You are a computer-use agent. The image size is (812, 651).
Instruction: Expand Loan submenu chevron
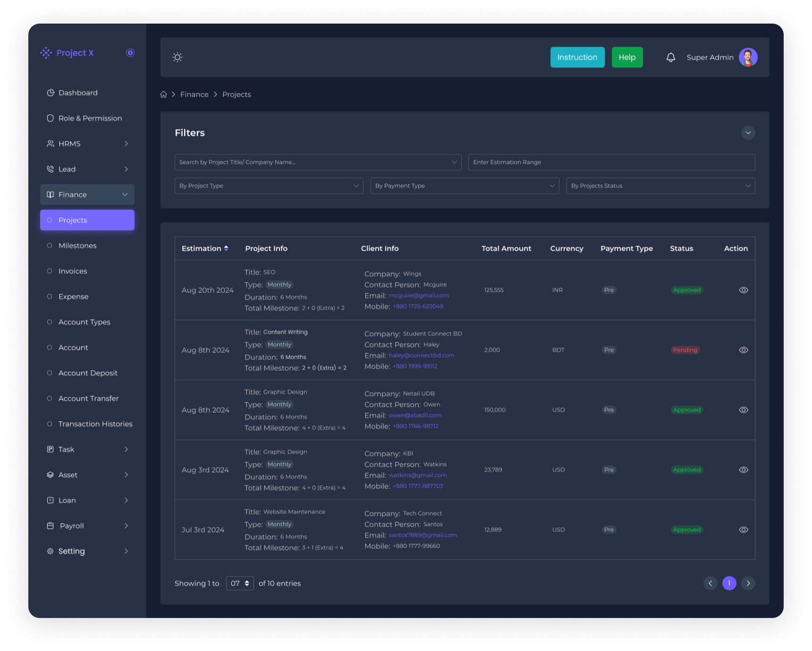[126, 501]
